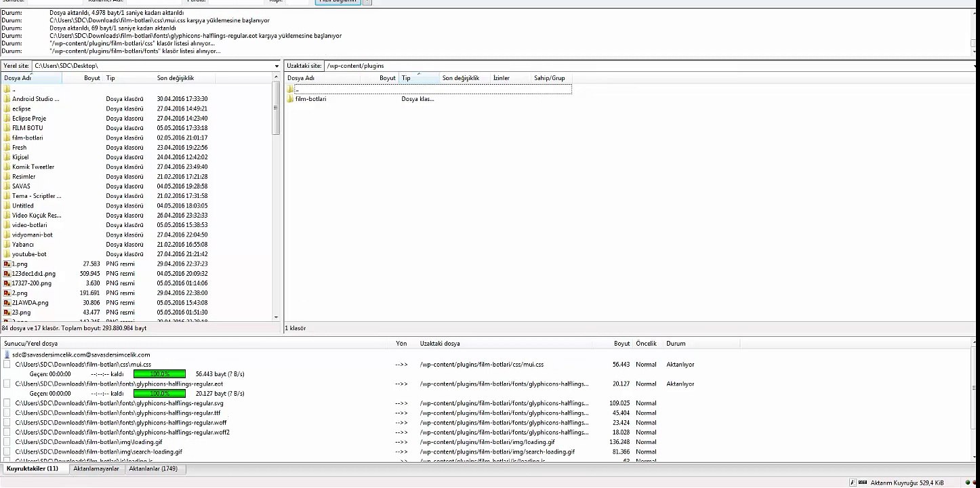Click the 1.png image file icon
980x488 pixels.
pyautogui.click(x=7, y=264)
